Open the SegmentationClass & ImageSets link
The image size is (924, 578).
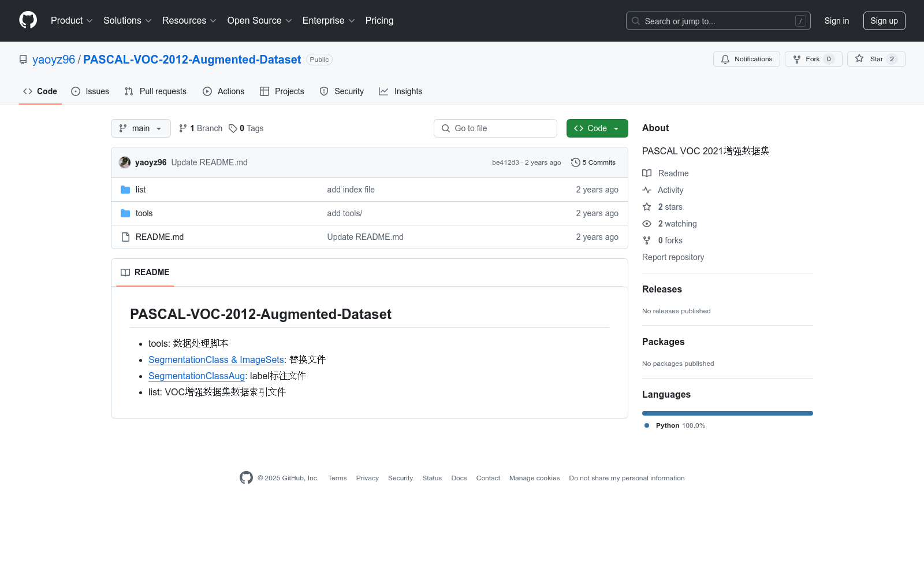click(216, 360)
